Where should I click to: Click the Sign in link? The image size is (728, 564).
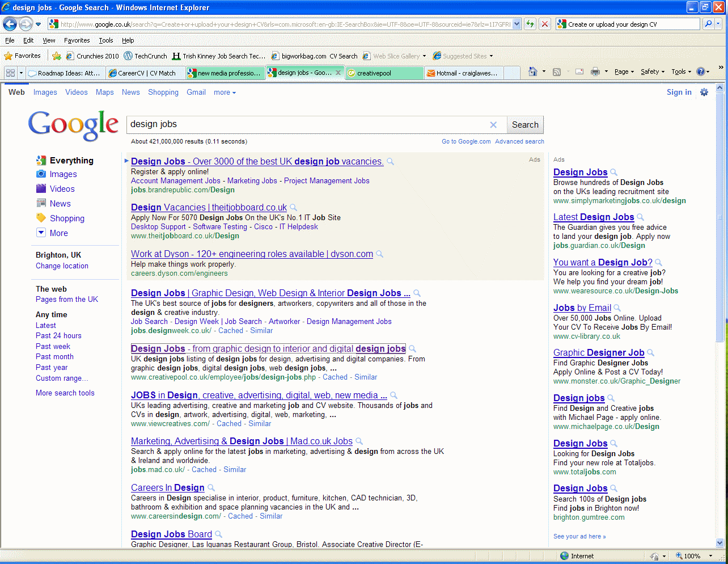pos(679,92)
